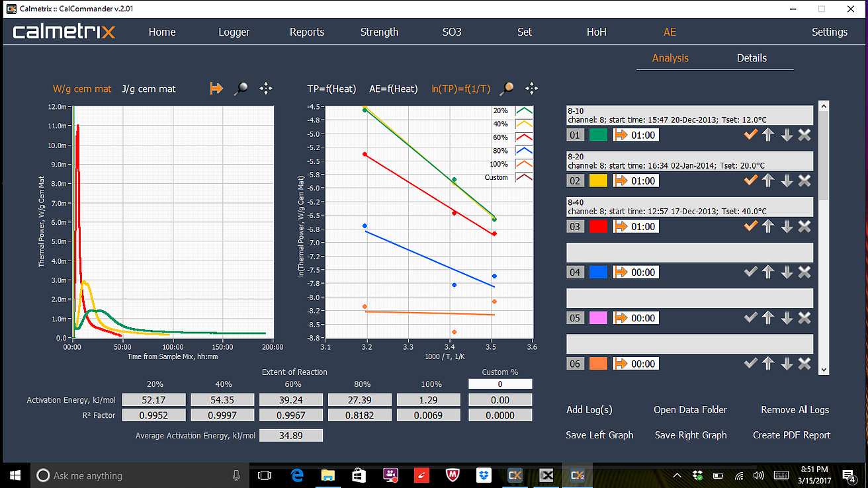868x488 pixels.
Task: Switch right graph to AE=f(Heat)
Action: click(393, 89)
